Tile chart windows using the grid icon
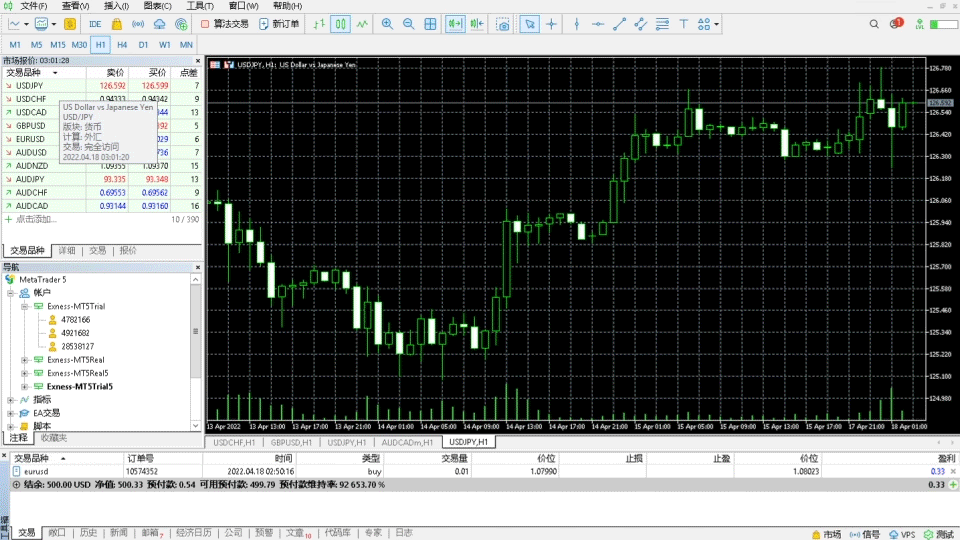The image size is (960, 540). (431, 23)
